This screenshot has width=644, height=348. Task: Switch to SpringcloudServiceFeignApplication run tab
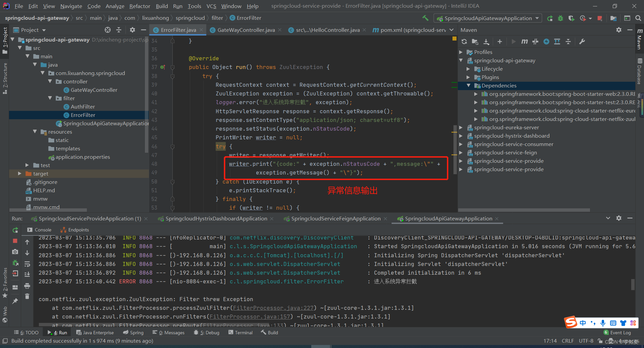coord(336,219)
